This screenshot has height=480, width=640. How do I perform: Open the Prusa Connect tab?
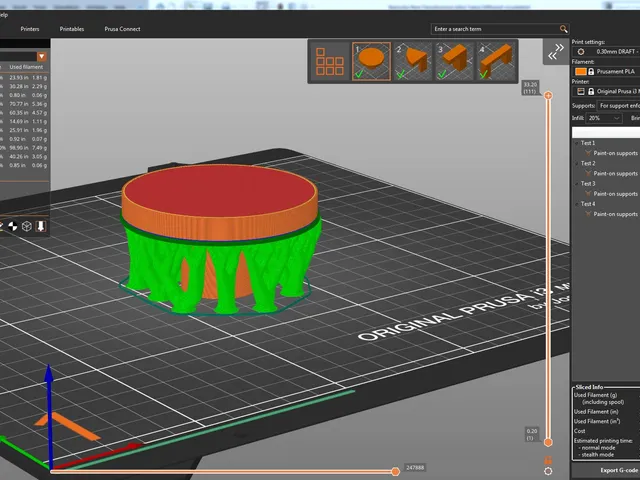click(122, 29)
